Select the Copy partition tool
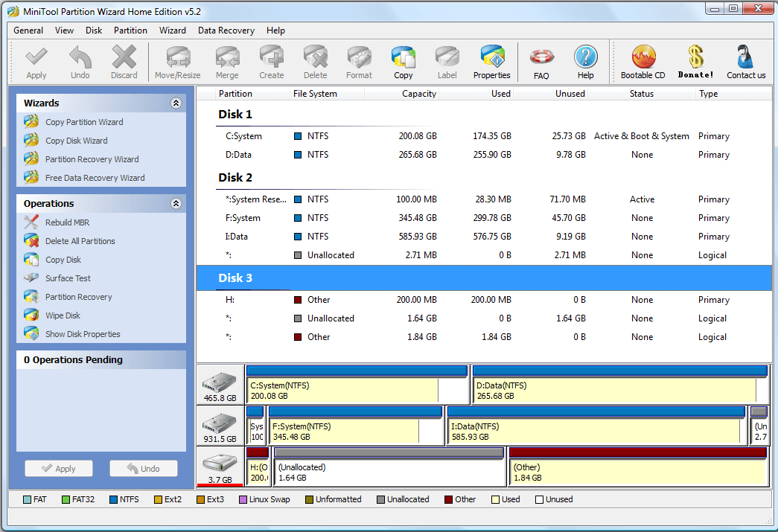The width and height of the screenshot is (778, 532). tap(404, 62)
